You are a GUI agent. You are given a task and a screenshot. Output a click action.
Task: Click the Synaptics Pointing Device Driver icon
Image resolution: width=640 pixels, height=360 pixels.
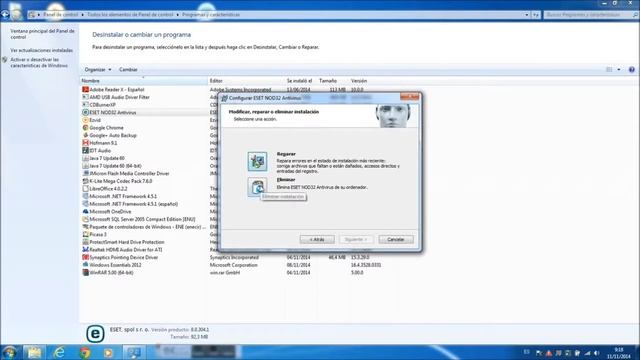[x=85, y=257]
